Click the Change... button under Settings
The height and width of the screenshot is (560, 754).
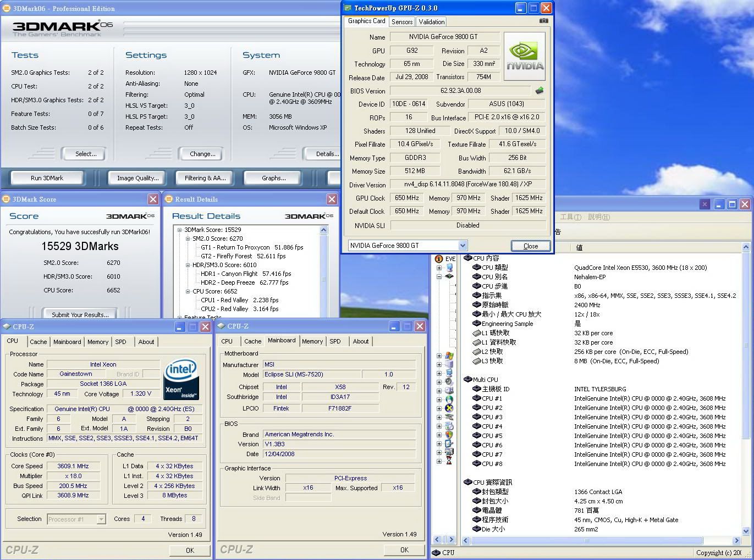click(x=202, y=154)
